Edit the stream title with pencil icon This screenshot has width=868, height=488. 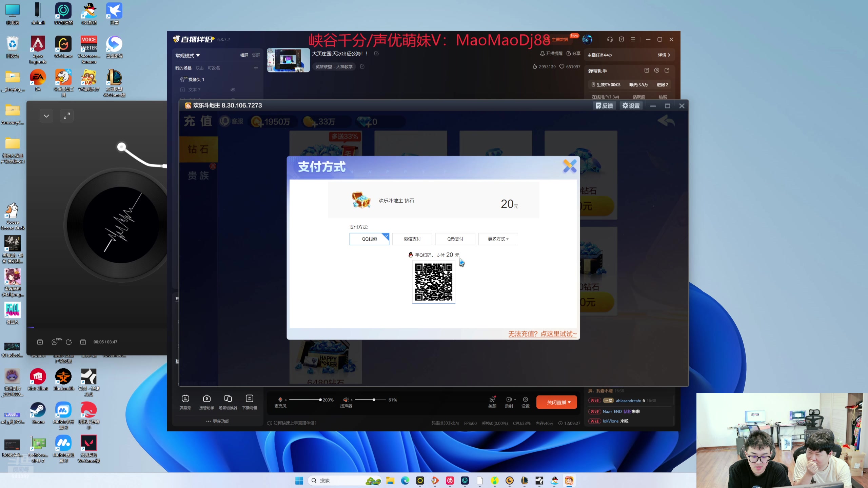(x=376, y=54)
